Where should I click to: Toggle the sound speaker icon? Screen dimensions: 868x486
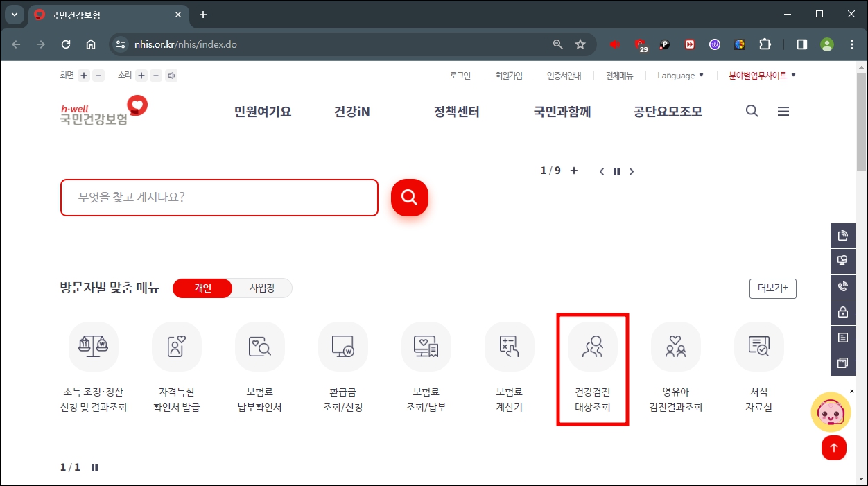click(x=171, y=76)
